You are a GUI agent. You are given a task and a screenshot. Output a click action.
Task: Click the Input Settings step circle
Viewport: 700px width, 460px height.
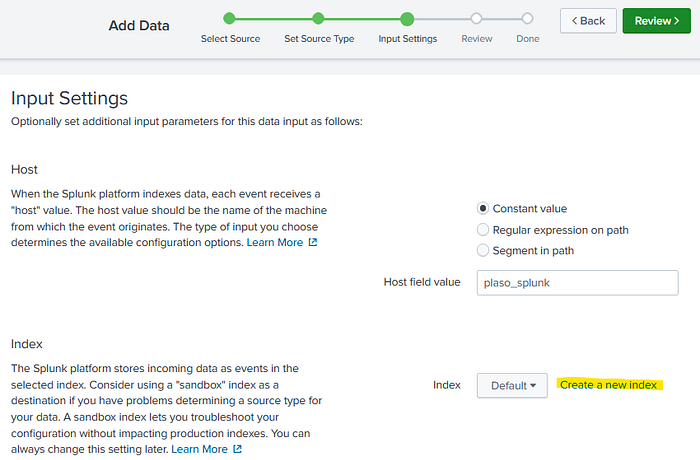[407, 18]
